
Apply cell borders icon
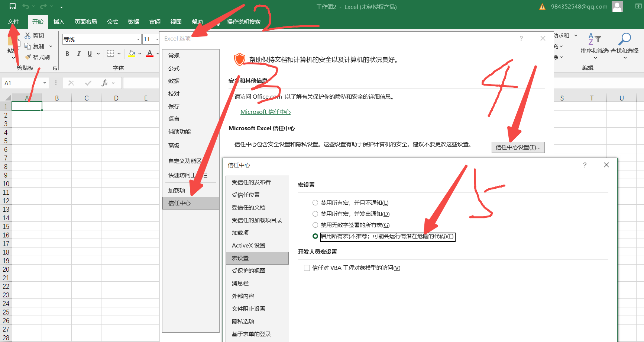pos(110,54)
